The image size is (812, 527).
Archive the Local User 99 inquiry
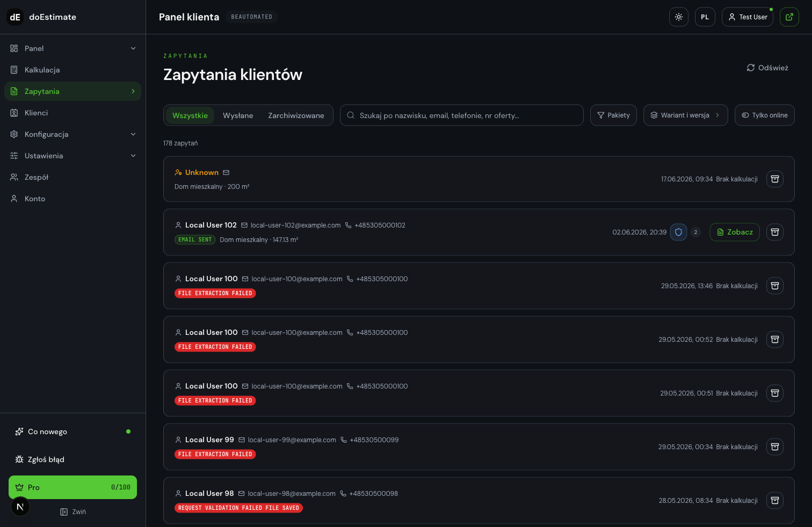tap(775, 447)
